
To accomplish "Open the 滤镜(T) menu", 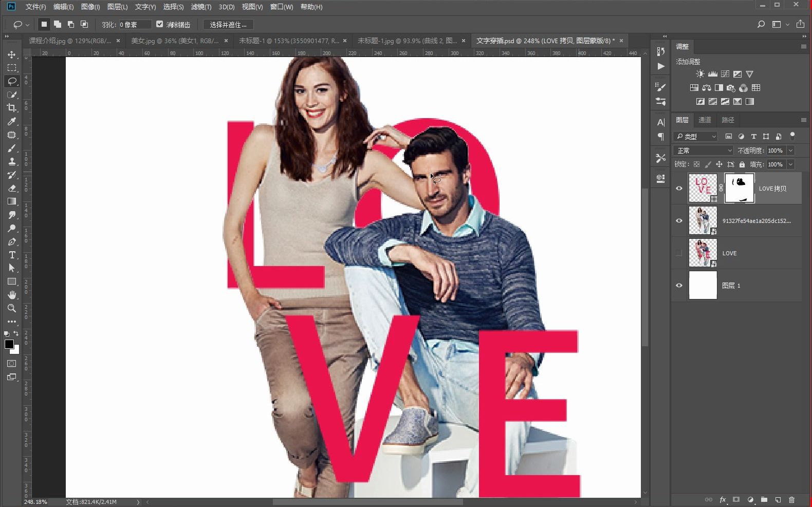I will click(x=200, y=7).
